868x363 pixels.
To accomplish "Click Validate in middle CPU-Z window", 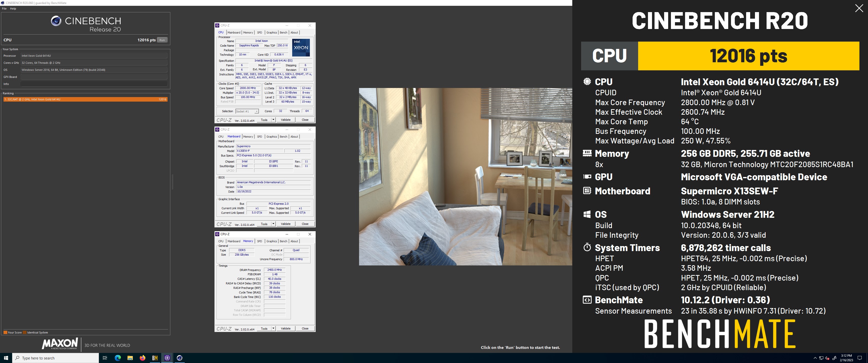I will 286,224.
